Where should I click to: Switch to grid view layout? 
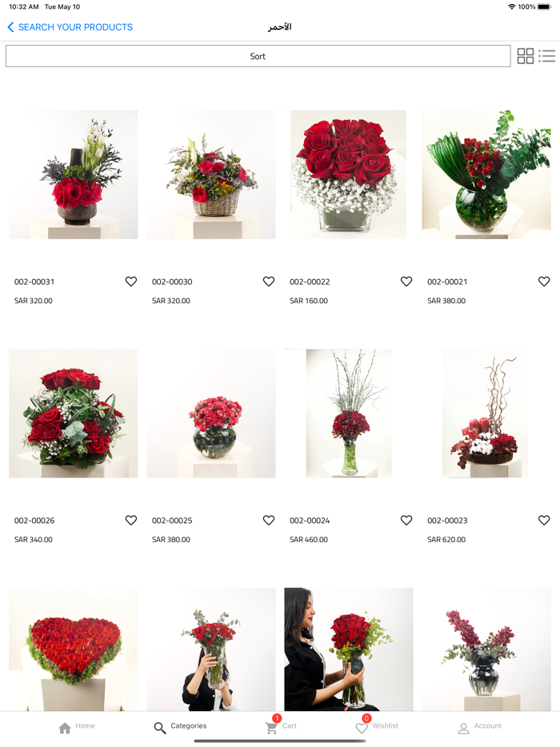click(526, 56)
